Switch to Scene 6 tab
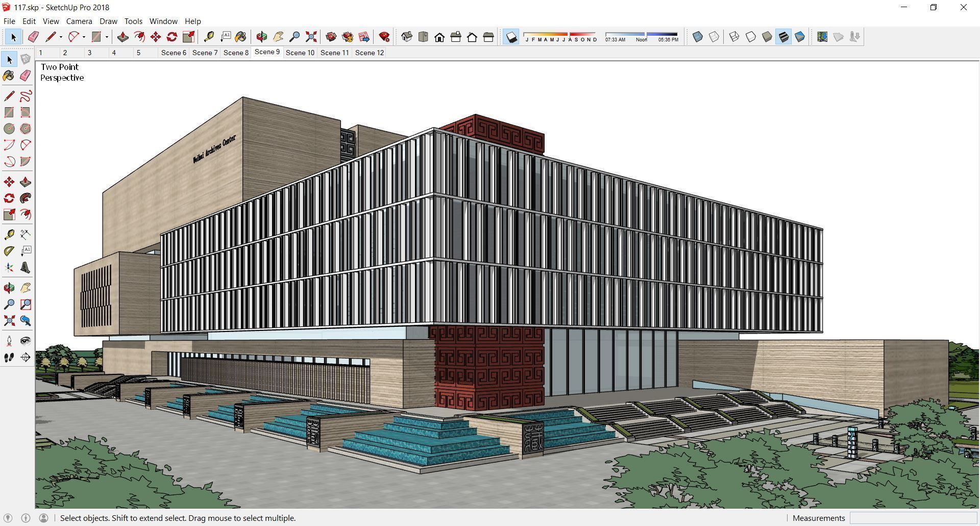Viewport: 980px width, 526px height. click(x=174, y=53)
